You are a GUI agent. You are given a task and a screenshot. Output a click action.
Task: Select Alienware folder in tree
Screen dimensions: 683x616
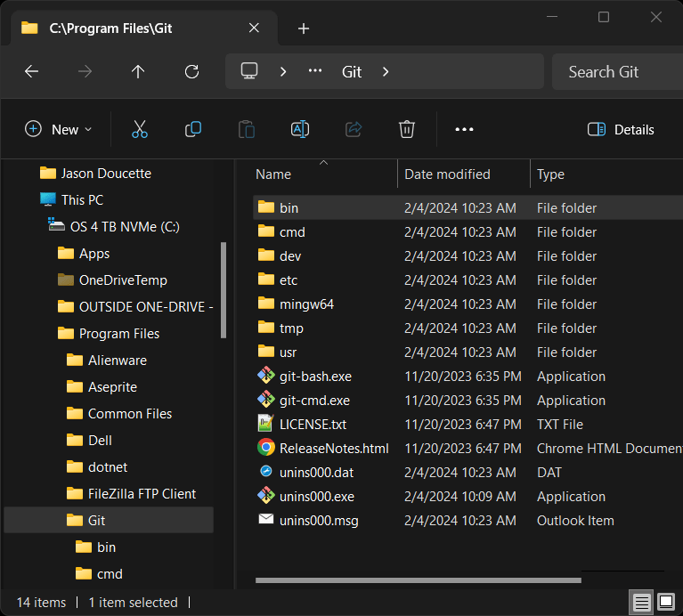118,360
